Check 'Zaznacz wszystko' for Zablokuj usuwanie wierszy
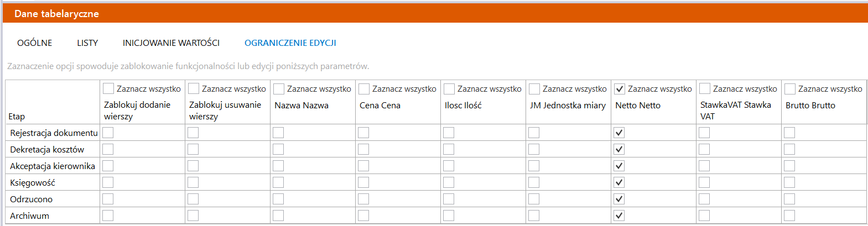The width and height of the screenshot is (868, 226). [194, 88]
